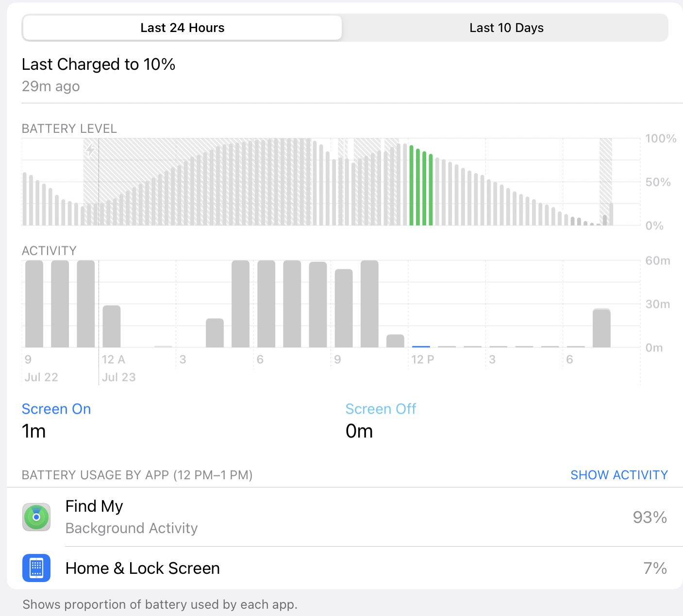The width and height of the screenshot is (683, 616).
Task: Click the Find My app icon
Action: pyautogui.click(x=36, y=517)
